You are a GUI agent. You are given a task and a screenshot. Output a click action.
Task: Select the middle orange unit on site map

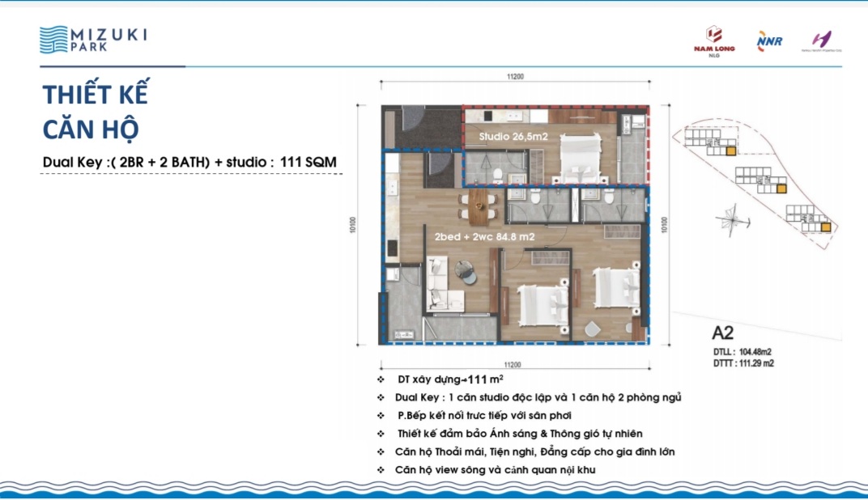click(x=781, y=189)
